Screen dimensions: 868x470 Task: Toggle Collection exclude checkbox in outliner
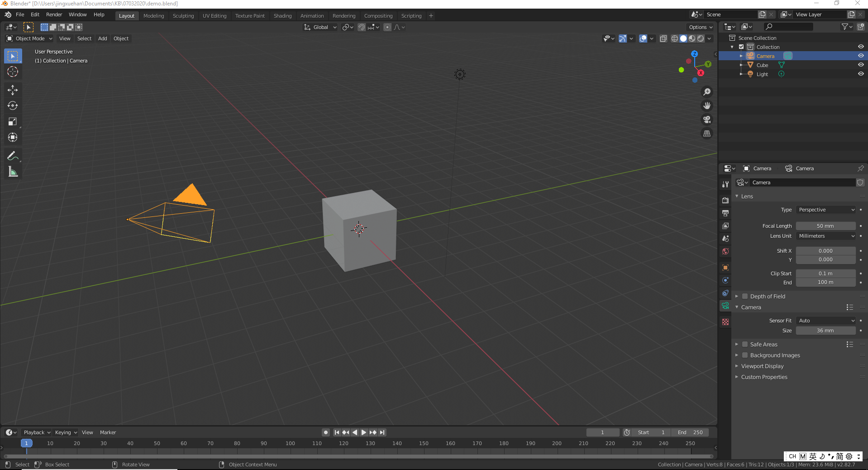741,47
